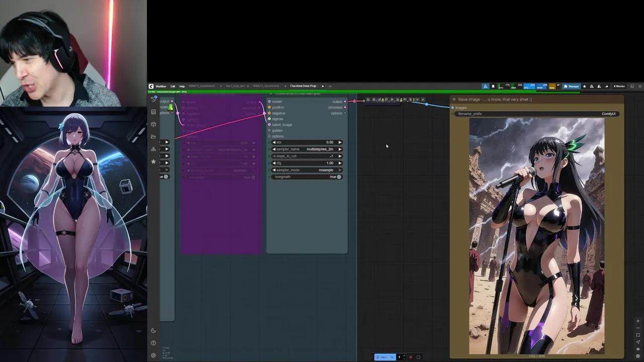Click the sampler node output connector dot
Screen dimensions: 644x362
pyautogui.click(x=345, y=102)
